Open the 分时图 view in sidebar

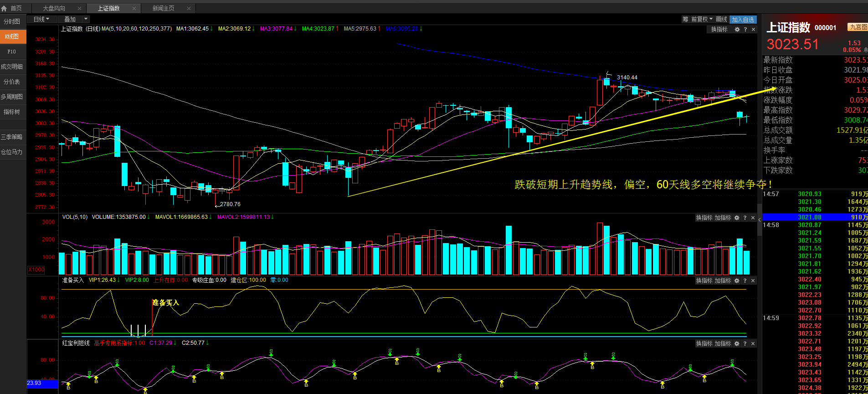pos(12,21)
